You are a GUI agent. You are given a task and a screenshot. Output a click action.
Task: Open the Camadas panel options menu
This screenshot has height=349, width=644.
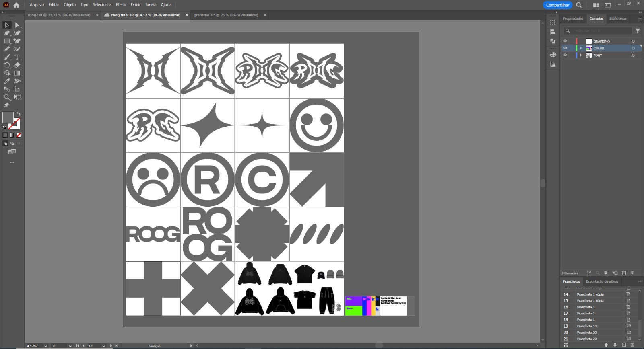coord(639,19)
